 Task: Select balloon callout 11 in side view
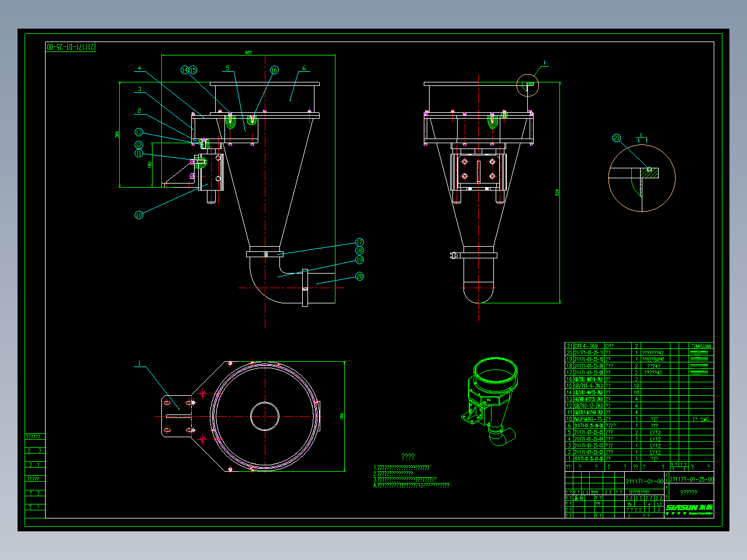[x=139, y=154]
